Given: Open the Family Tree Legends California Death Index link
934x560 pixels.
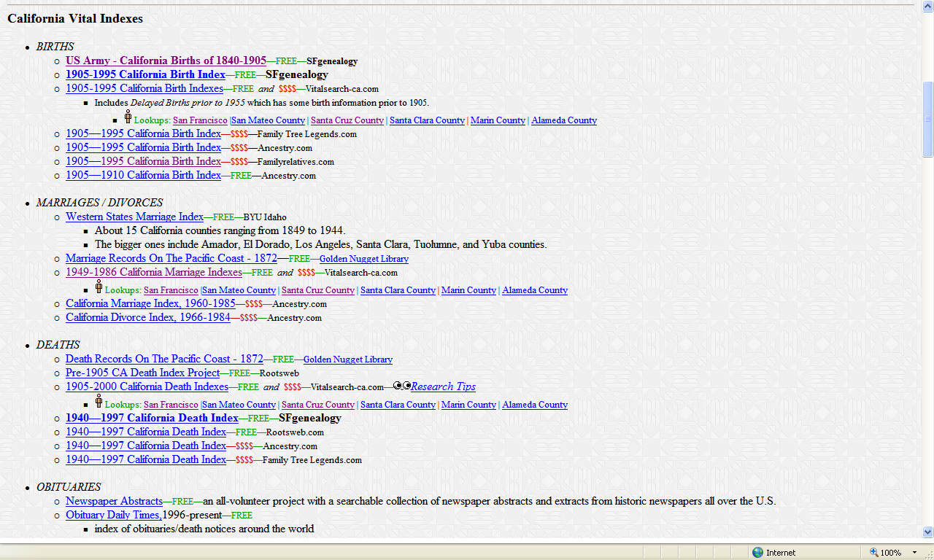Looking at the screenshot, I should [x=146, y=459].
